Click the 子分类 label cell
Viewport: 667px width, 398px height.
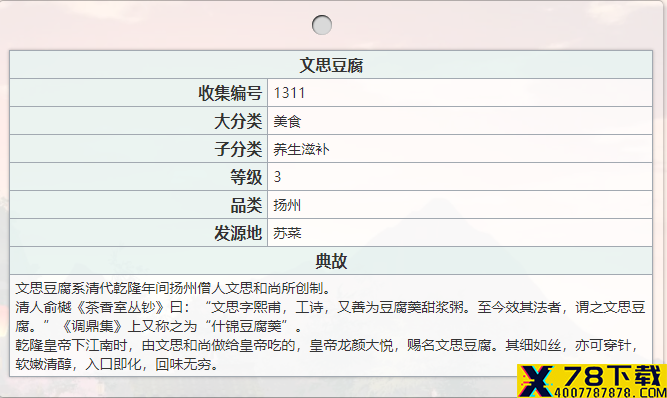coord(139,149)
